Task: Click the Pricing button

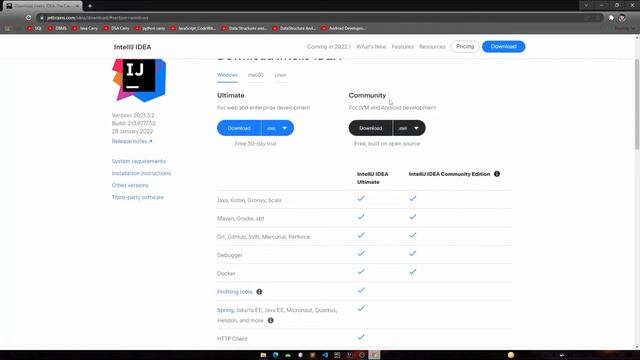Action: tap(465, 47)
